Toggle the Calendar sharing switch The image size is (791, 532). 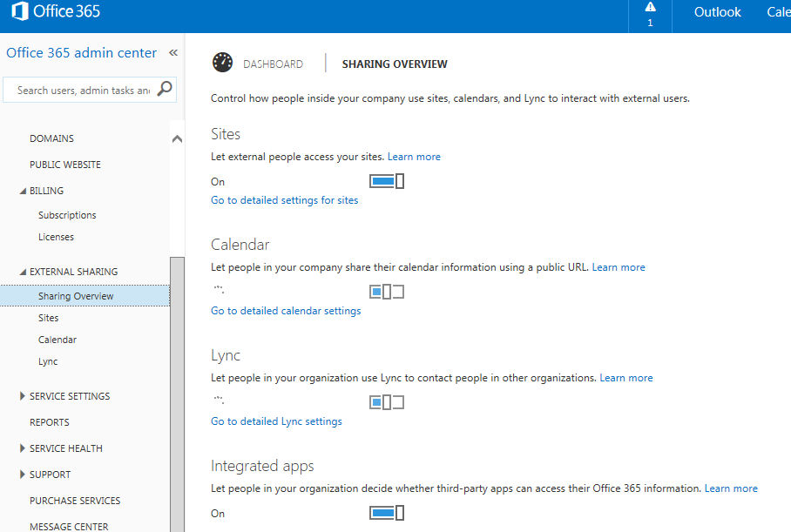(x=387, y=292)
